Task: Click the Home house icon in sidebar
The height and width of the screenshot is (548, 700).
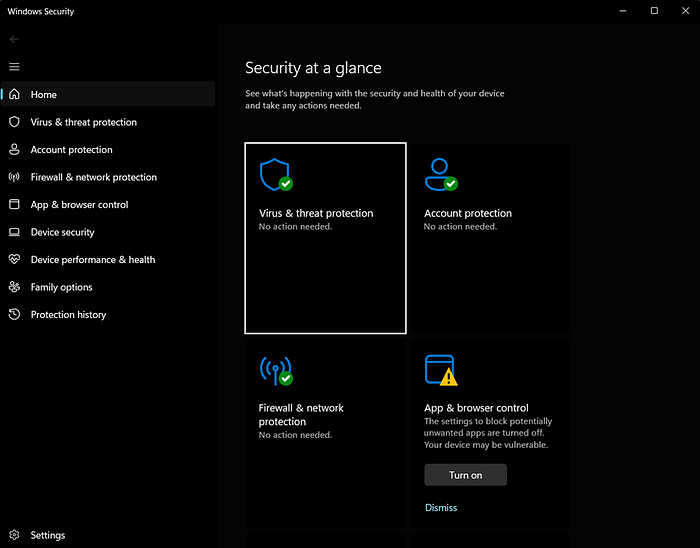Action: coord(14,94)
